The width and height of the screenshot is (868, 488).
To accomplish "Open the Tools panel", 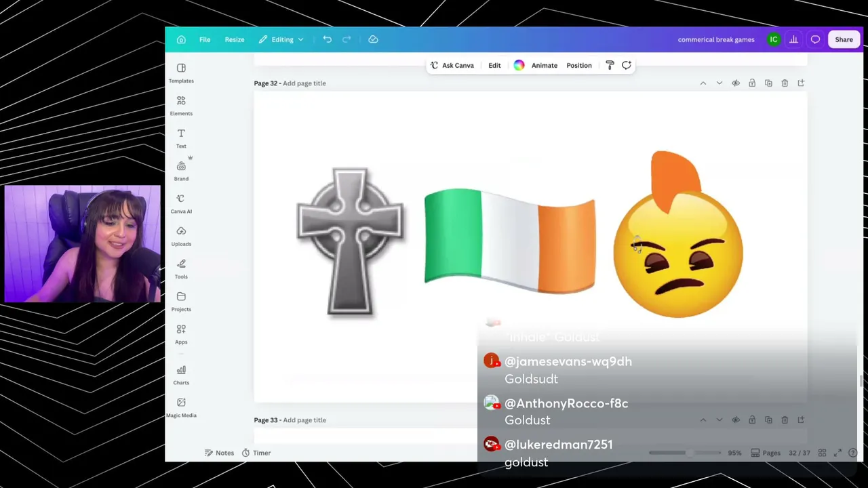I will coord(181,268).
